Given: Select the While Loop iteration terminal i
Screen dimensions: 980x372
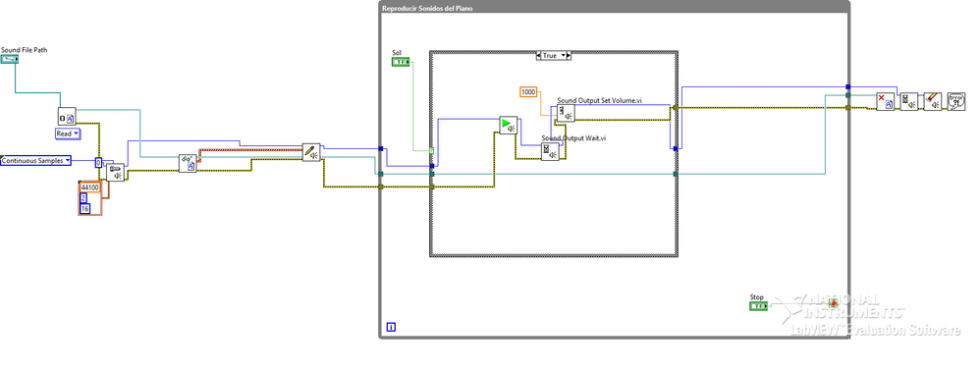Looking at the screenshot, I should coord(391,327).
